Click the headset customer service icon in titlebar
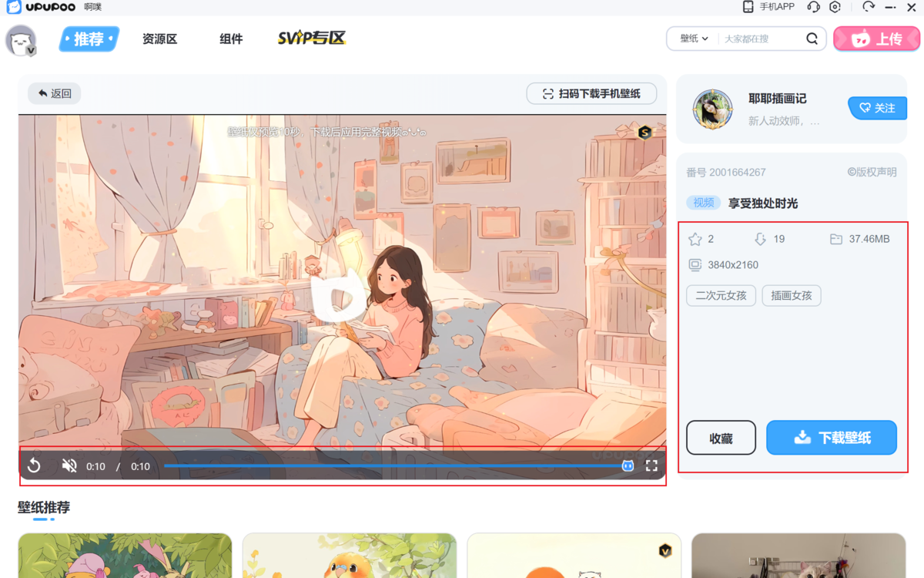The height and width of the screenshot is (578, 924). pyautogui.click(x=815, y=6)
